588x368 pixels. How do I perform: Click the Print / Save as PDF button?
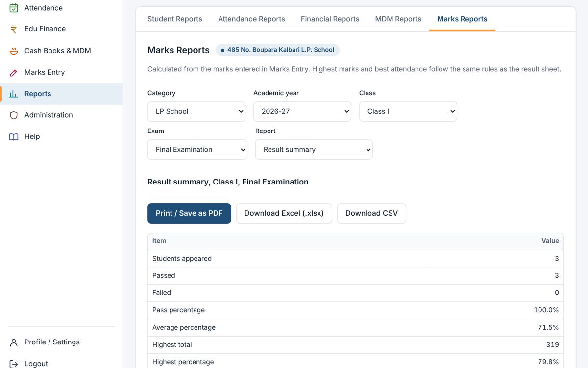pos(189,213)
